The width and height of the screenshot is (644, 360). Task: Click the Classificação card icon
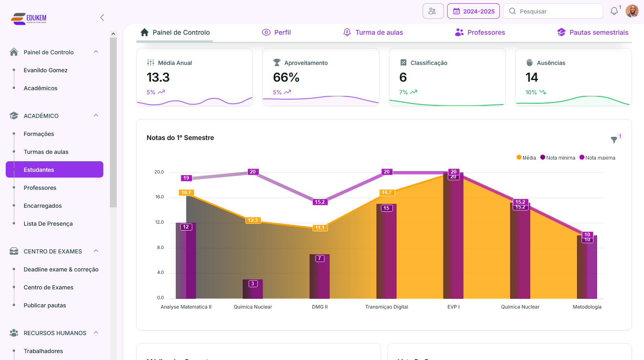(403, 62)
